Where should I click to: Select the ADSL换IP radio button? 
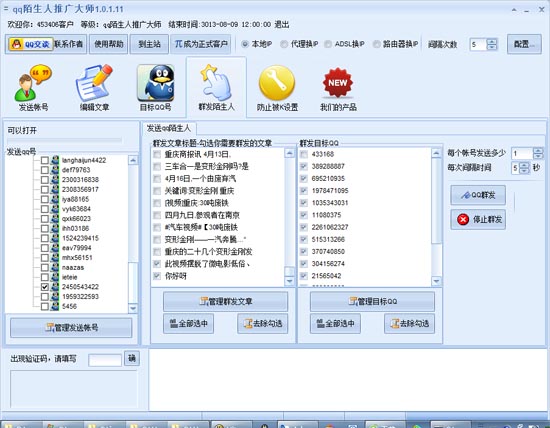[x=328, y=44]
